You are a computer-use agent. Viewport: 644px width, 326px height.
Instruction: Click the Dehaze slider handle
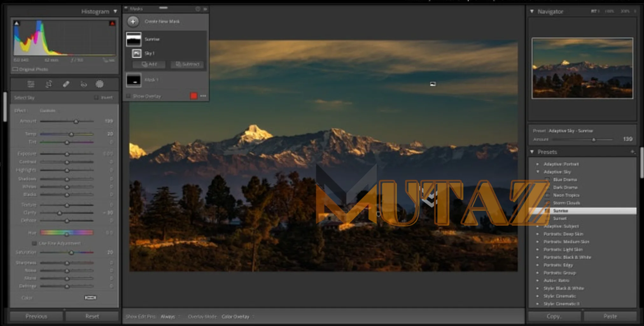(x=67, y=221)
